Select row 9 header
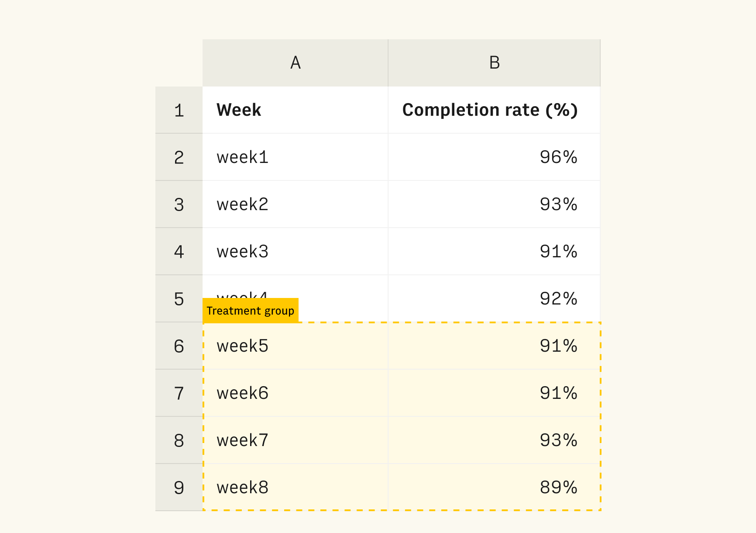 pos(179,488)
